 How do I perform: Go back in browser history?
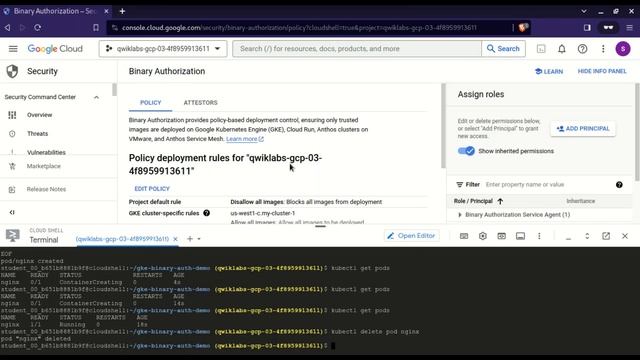7,27
